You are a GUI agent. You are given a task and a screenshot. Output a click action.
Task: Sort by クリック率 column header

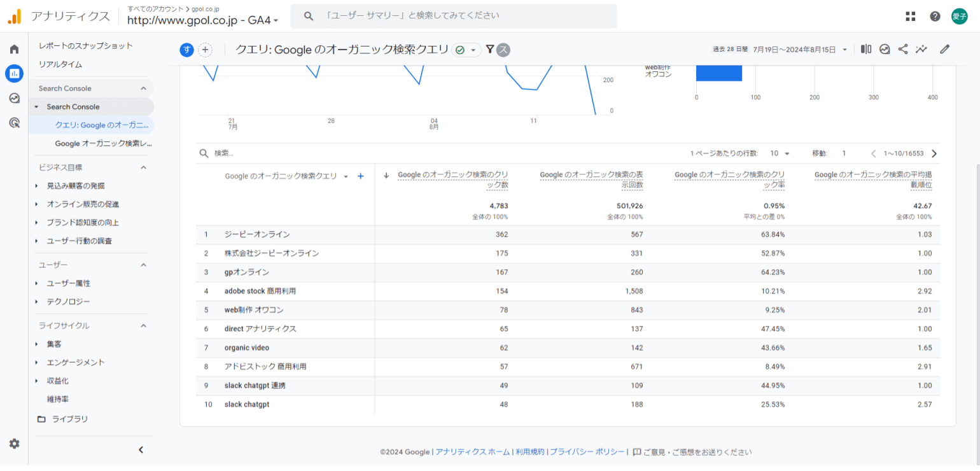point(729,179)
